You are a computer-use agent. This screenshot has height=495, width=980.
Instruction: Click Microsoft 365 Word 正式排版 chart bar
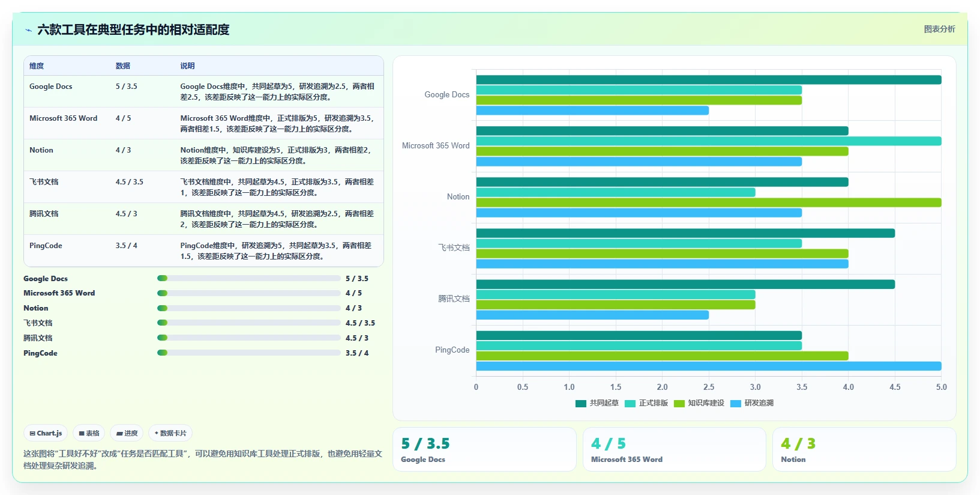click(x=709, y=141)
